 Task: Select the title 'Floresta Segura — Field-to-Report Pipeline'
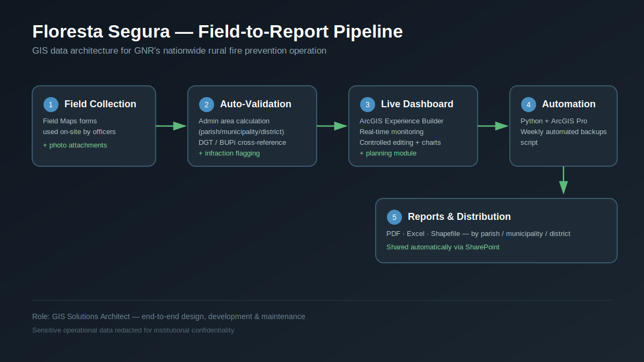[217, 32]
